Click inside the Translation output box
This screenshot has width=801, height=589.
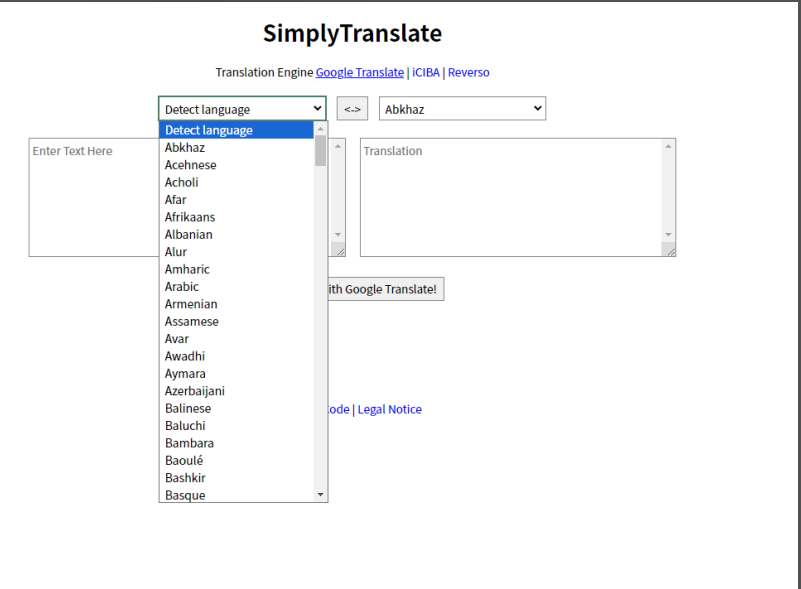[x=510, y=197]
